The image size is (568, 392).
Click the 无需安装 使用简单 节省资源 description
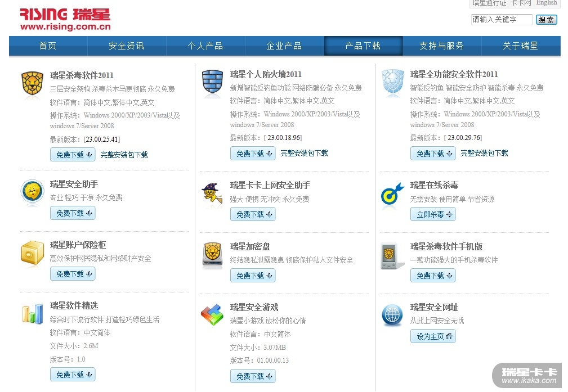pos(452,199)
